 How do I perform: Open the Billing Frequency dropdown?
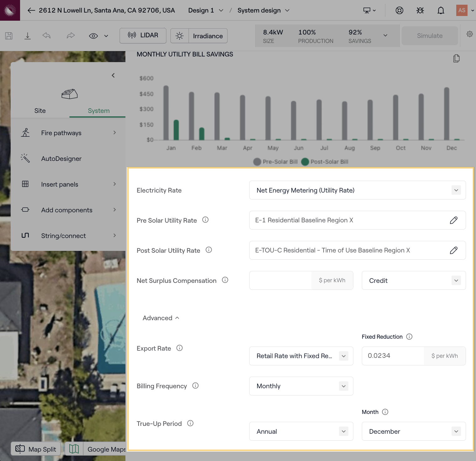pos(301,386)
